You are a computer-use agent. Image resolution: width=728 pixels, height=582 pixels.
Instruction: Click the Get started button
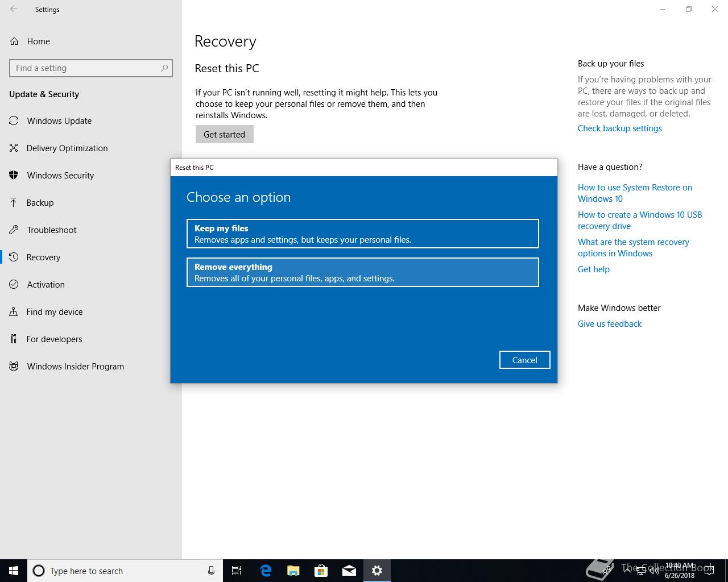click(x=225, y=135)
